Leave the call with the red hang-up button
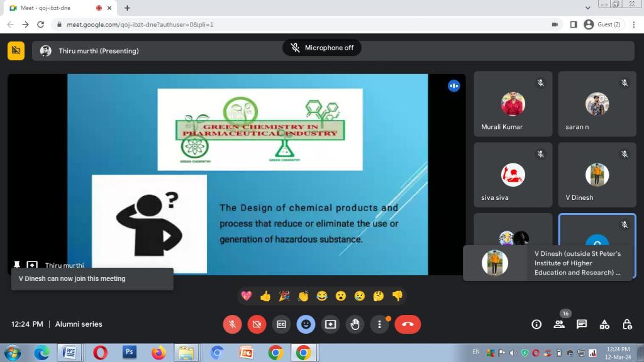This screenshot has width=644, height=362. click(x=408, y=324)
